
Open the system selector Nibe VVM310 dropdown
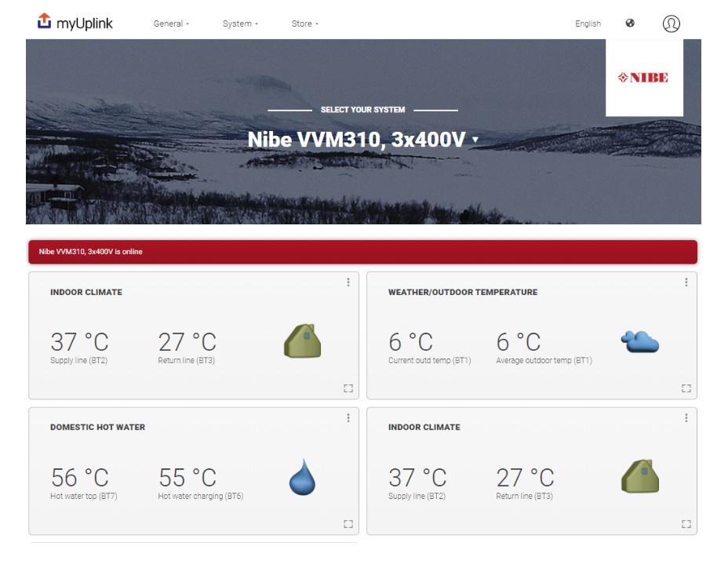click(x=362, y=140)
